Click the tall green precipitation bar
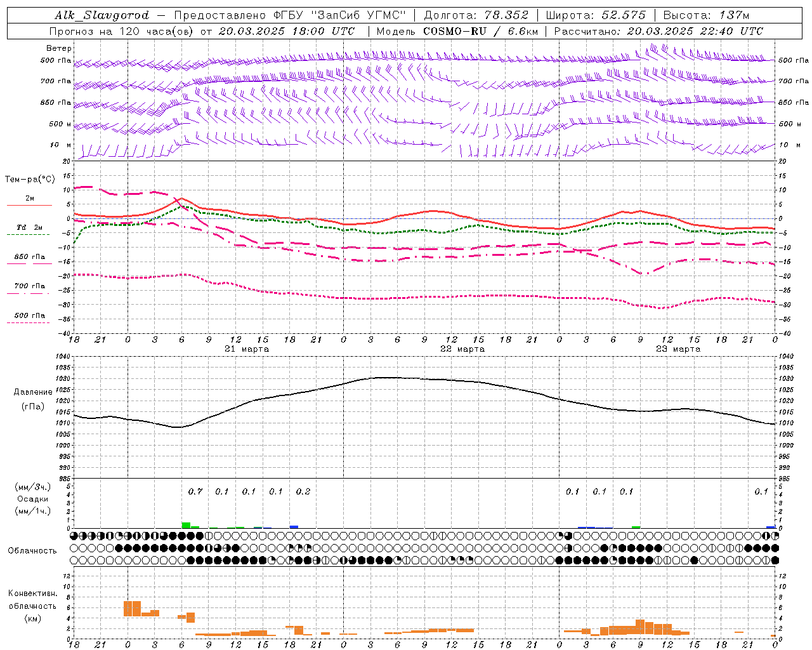 click(x=186, y=525)
